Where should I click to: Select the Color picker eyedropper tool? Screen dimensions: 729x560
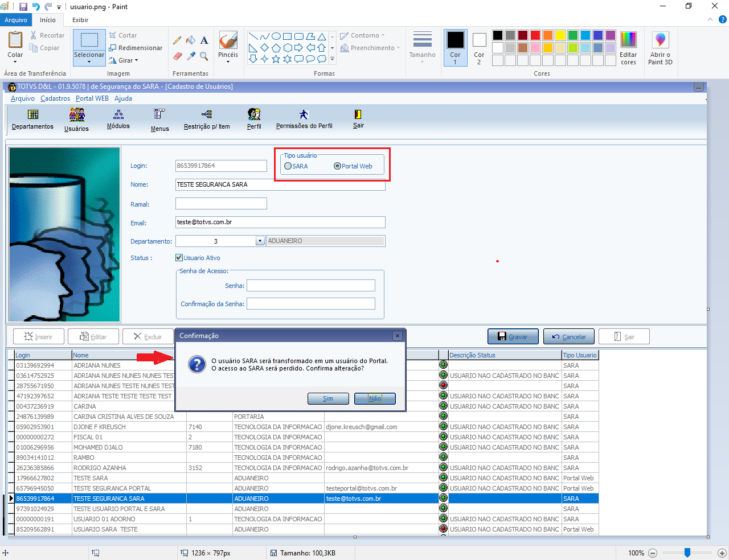tap(191, 56)
